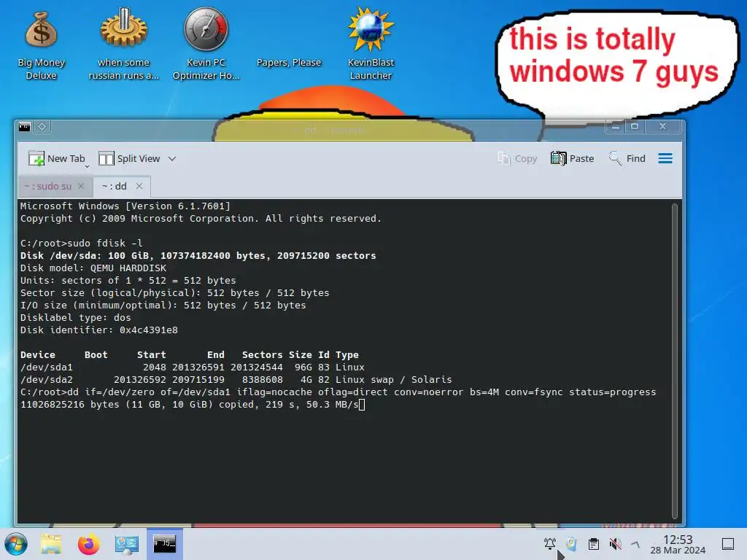This screenshot has height=560, width=747.
Task: Click the '/dev/sda1' partition row
Action: coord(193,367)
